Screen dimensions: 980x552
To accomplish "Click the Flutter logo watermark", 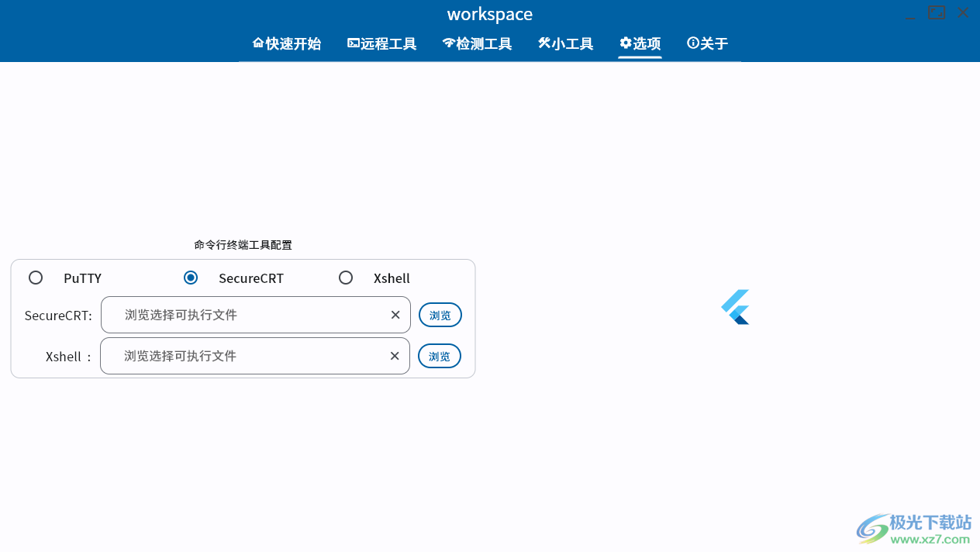I will (734, 306).
